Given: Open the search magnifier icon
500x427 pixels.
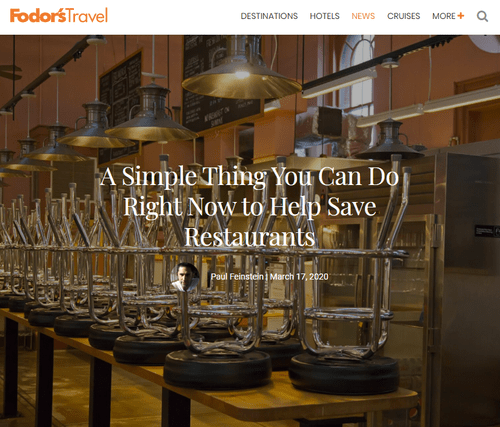Looking at the screenshot, I should click(482, 16).
